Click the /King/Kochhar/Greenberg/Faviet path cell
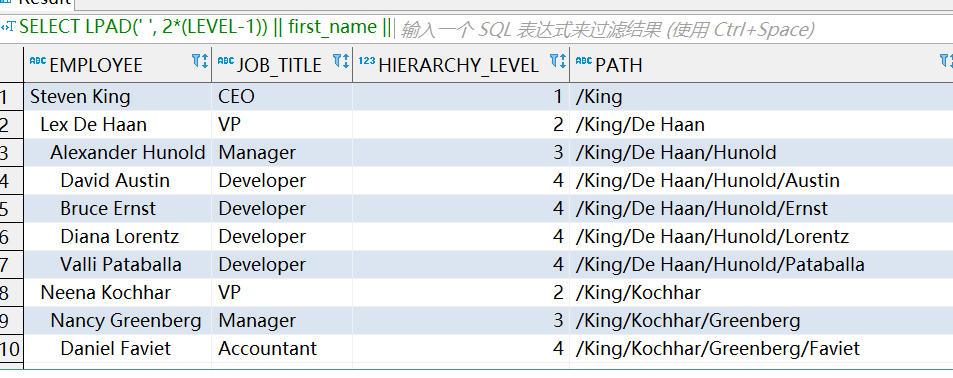953x378 pixels. pos(762,348)
